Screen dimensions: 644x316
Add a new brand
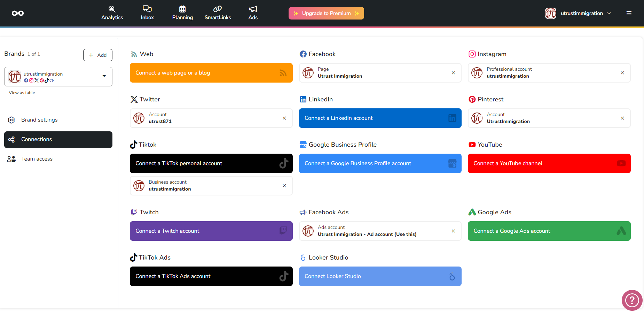pyautogui.click(x=98, y=55)
